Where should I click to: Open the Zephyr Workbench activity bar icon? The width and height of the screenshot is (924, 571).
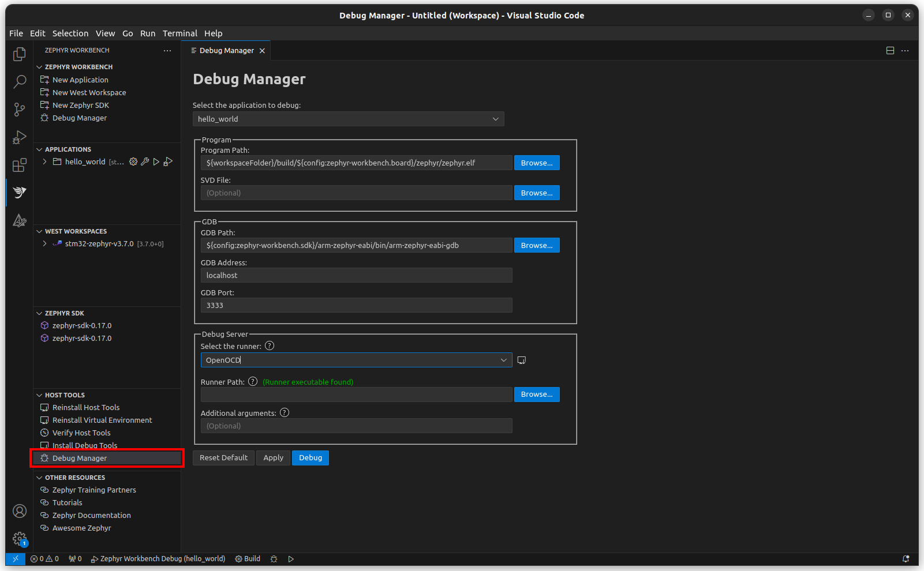tap(19, 192)
